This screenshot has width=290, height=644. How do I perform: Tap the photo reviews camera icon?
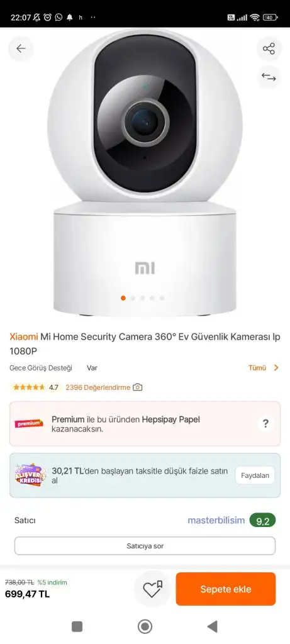click(x=138, y=387)
